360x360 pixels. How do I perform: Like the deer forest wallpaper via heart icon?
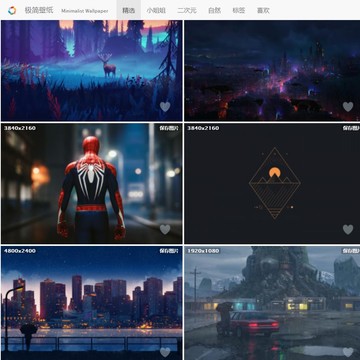point(165,107)
